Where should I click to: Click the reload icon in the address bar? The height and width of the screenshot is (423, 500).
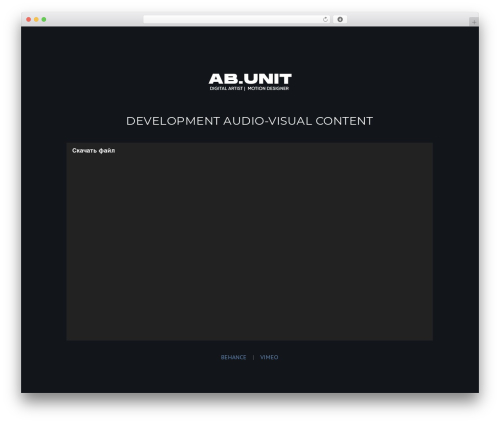coord(325,19)
